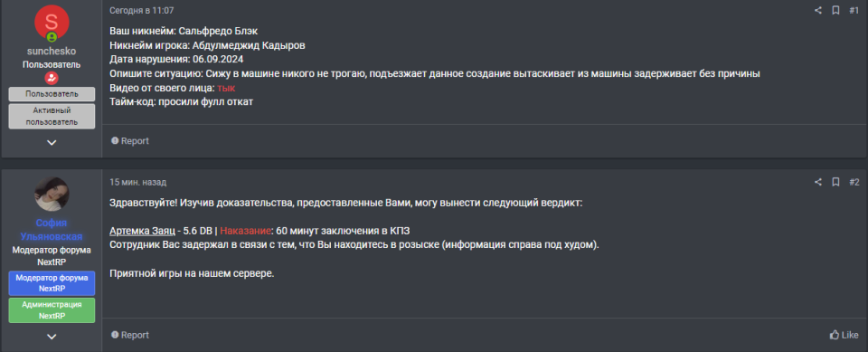Like the moderator's reply

click(x=844, y=335)
